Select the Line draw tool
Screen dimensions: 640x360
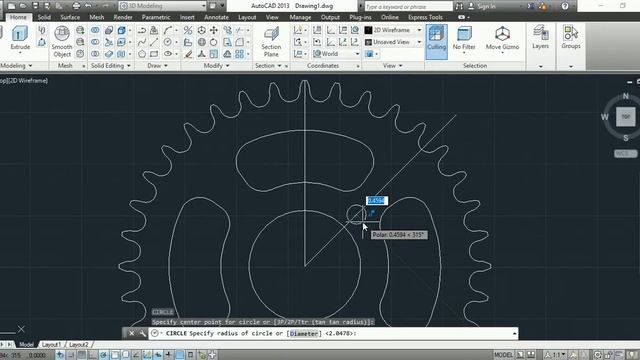point(154,42)
